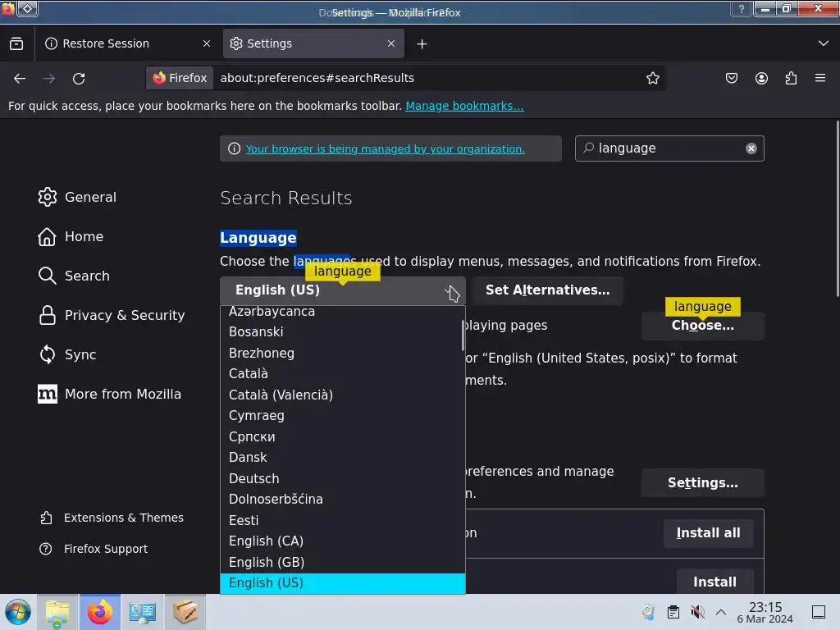This screenshot has width=840, height=630.
Task: Go back with the back arrow
Action: pyautogui.click(x=20, y=79)
